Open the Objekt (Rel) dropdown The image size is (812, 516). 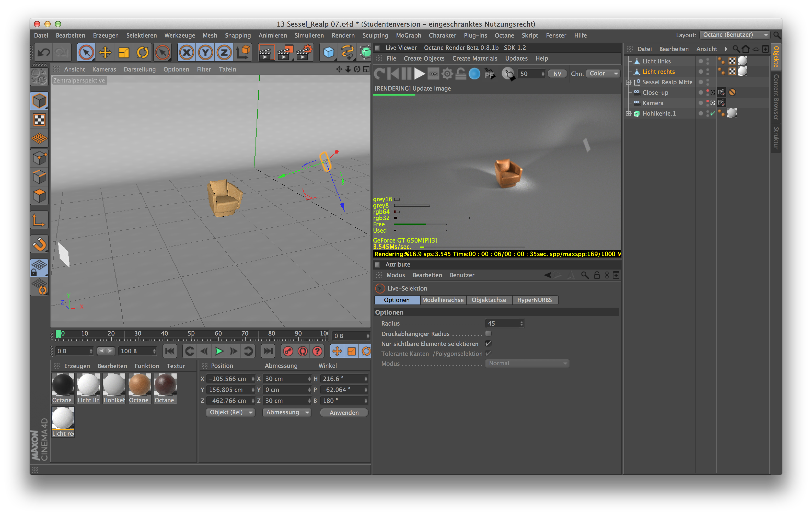click(x=231, y=412)
